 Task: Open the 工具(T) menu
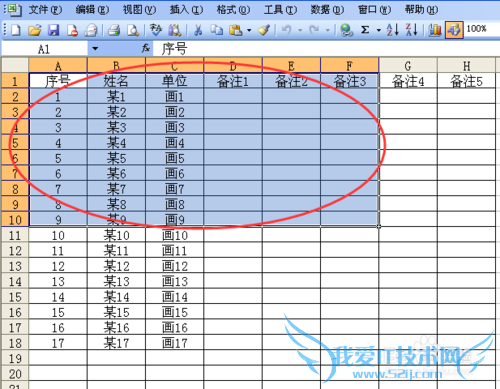(x=280, y=10)
